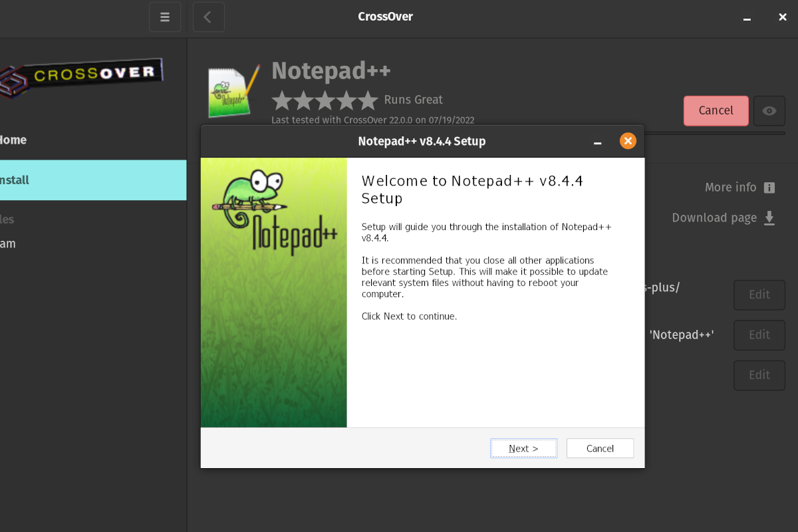Close the Notepad++ Setup dialog via orange X
Image resolution: width=798 pixels, height=532 pixels.
pos(628,141)
